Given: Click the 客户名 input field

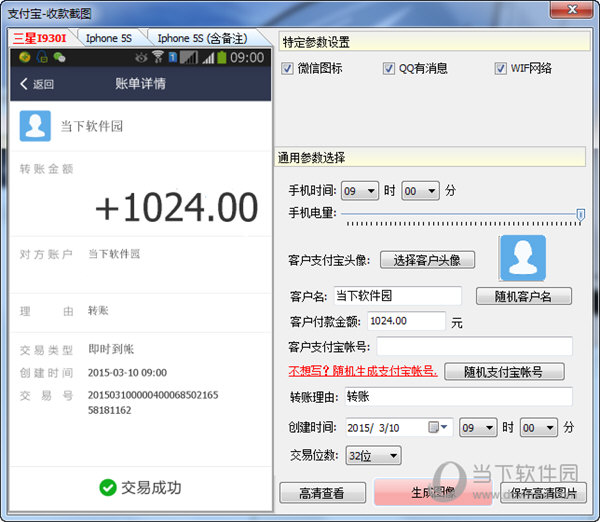Looking at the screenshot, I should (398, 296).
